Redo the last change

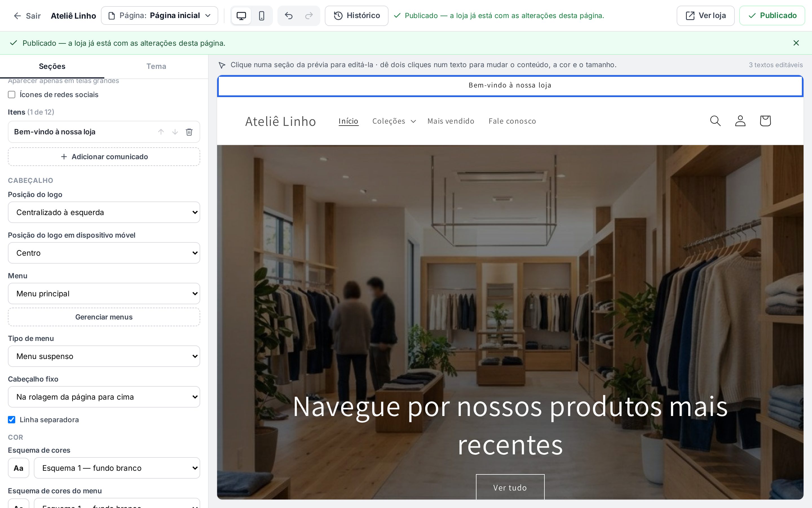(309, 16)
